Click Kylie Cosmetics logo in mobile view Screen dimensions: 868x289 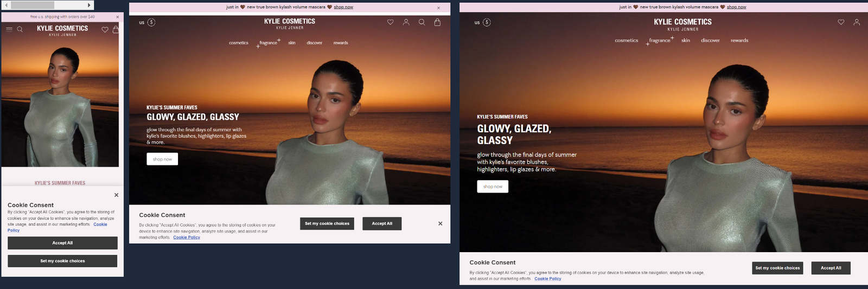tap(62, 30)
